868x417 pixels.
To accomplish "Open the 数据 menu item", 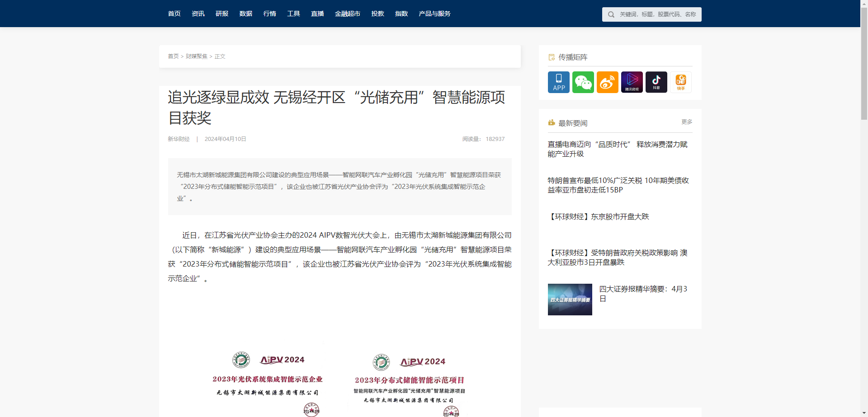I will tap(246, 14).
